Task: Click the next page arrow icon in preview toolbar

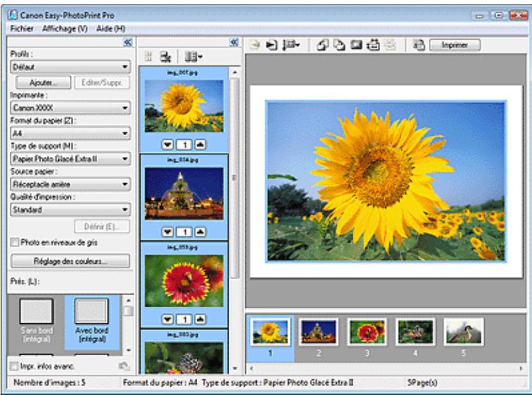Action: [271, 45]
